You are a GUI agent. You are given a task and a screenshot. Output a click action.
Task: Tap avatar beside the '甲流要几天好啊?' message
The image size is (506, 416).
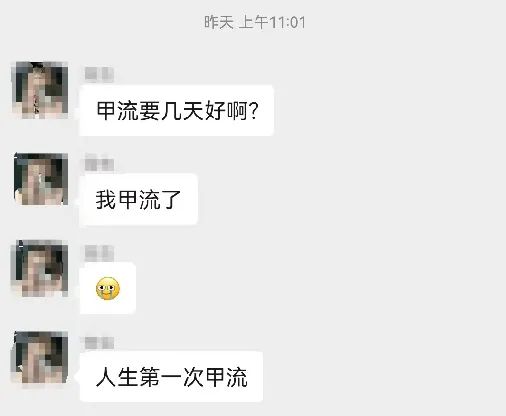click(x=40, y=90)
